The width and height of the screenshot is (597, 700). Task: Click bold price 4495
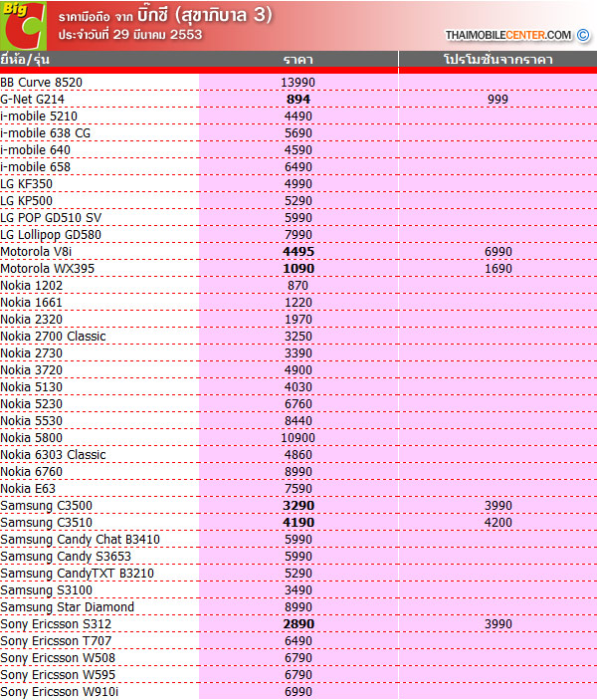(x=298, y=252)
